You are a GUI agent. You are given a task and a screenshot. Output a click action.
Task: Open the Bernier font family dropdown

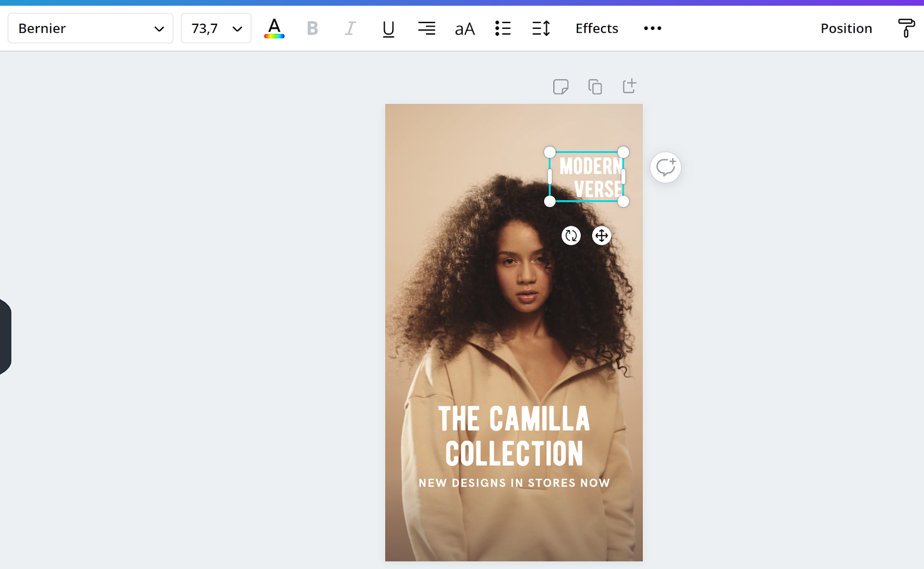pos(90,28)
